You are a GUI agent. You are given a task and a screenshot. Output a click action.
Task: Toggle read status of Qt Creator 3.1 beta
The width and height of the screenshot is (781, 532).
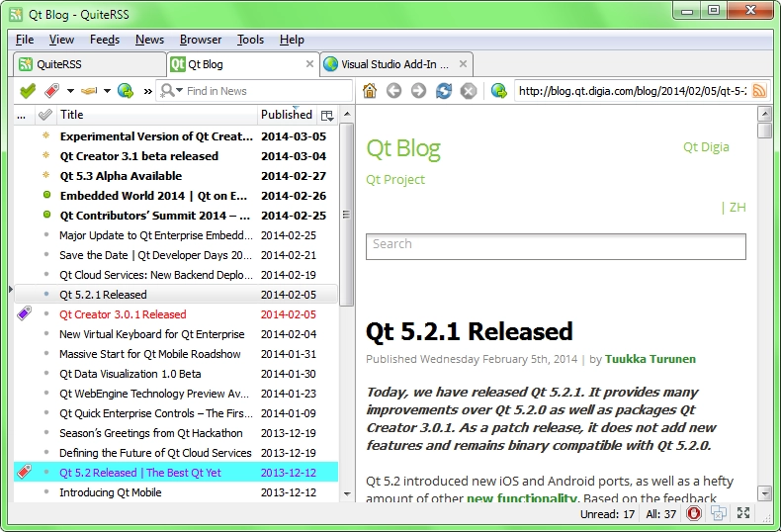(x=46, y=155)
